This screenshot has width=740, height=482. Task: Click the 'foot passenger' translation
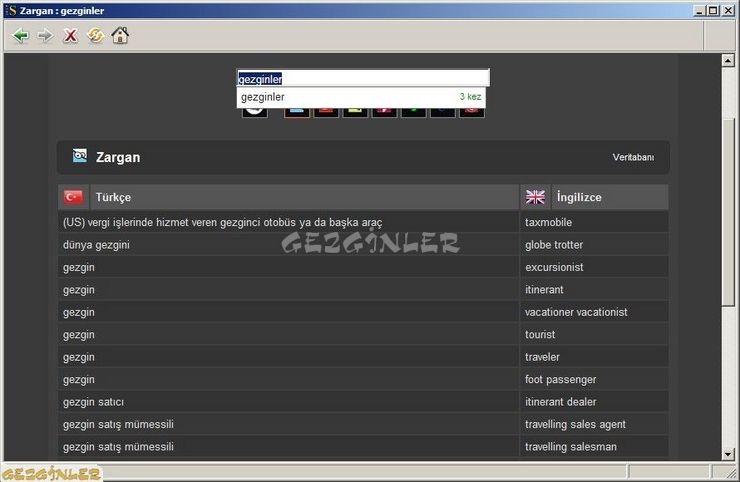tap(561, 380)
